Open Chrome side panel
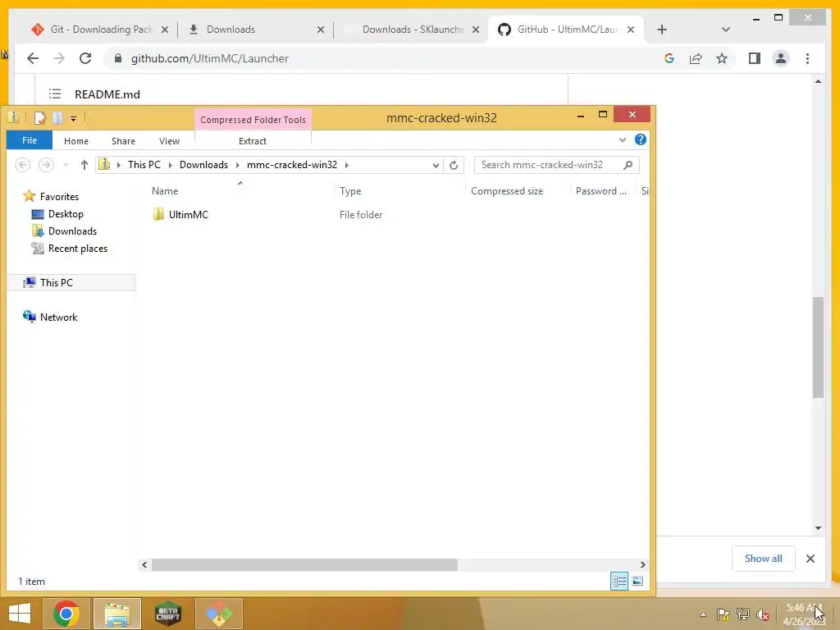Image resolution: width=840 pixels, height=630 pixels. pyautogui.click(x=755, y=58)
